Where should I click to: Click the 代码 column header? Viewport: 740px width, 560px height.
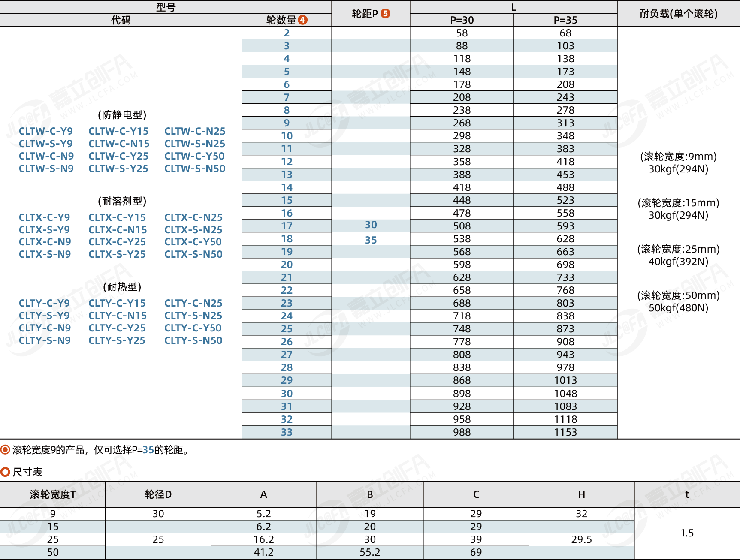(x=121, y=20)
